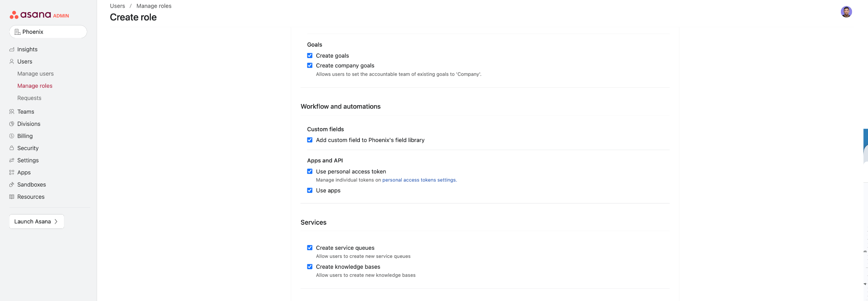Open Security lock icon
The image size is (868, 301).
[x=12, y=148]
